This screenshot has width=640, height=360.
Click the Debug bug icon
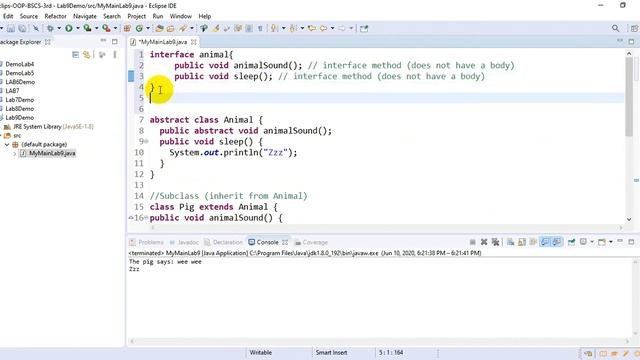[x=50, y=28]
